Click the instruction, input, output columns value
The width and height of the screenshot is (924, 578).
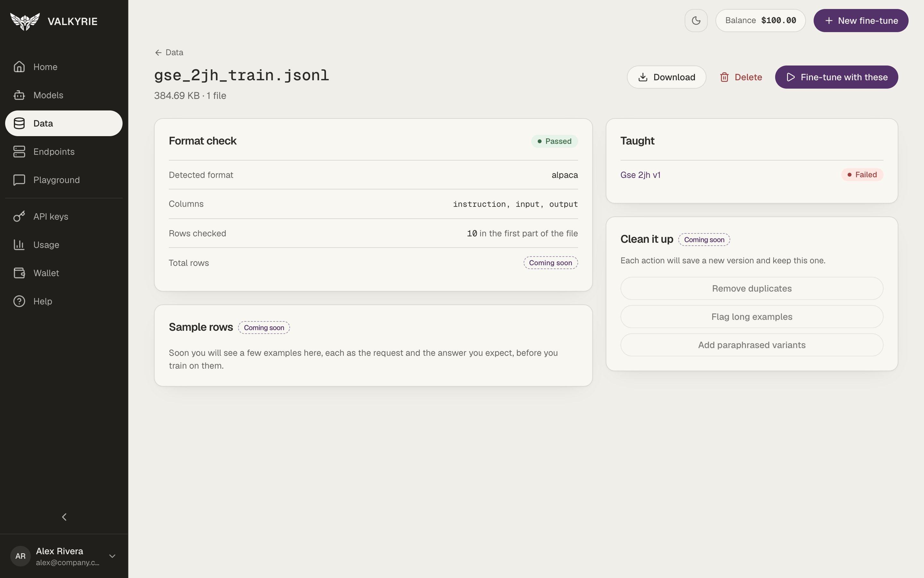point(515,204)
